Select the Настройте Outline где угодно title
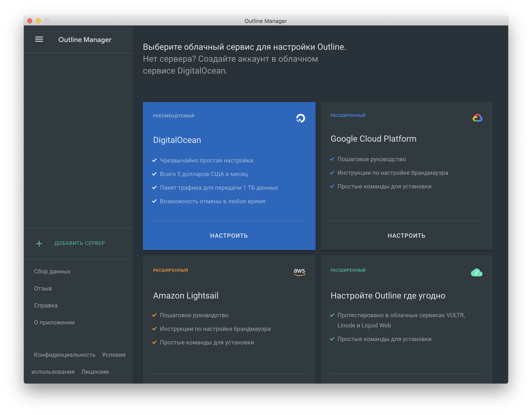The height and width of the screenshot is (415, 532). (388, 296)
